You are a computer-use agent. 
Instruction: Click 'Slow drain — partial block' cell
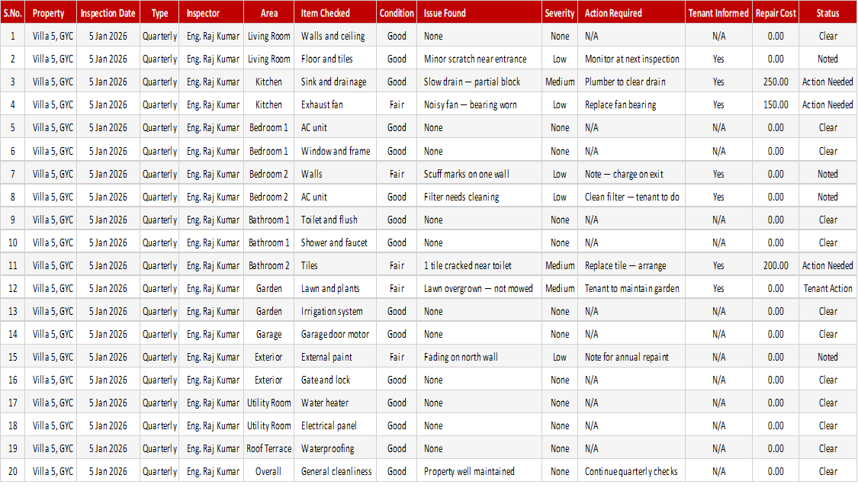click(x=479, y=82)
